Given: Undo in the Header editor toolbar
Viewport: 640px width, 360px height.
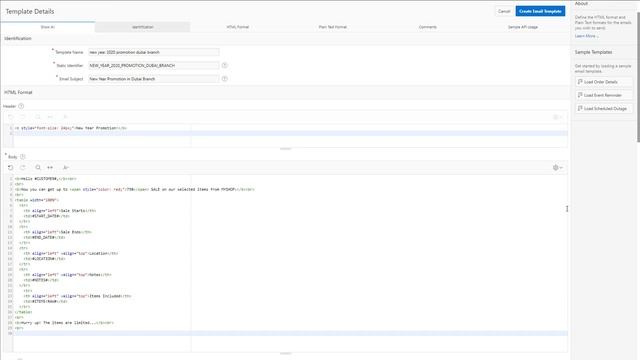Looking at the screenshot, I should coord(11,117).
